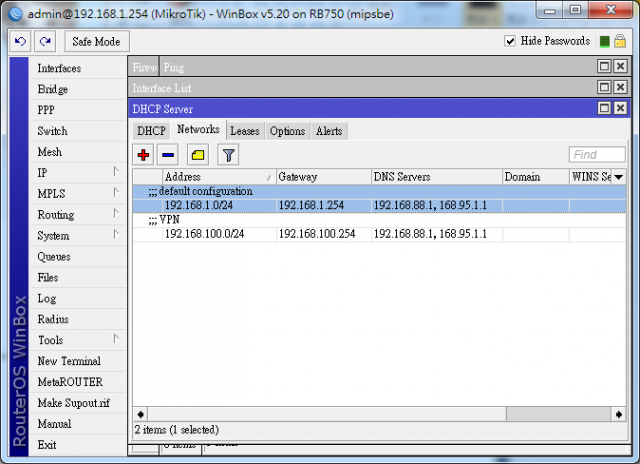Viewport: 640px width, 464px height.
Task: Click Make Supout.rif
Action: tap(78, 403)
